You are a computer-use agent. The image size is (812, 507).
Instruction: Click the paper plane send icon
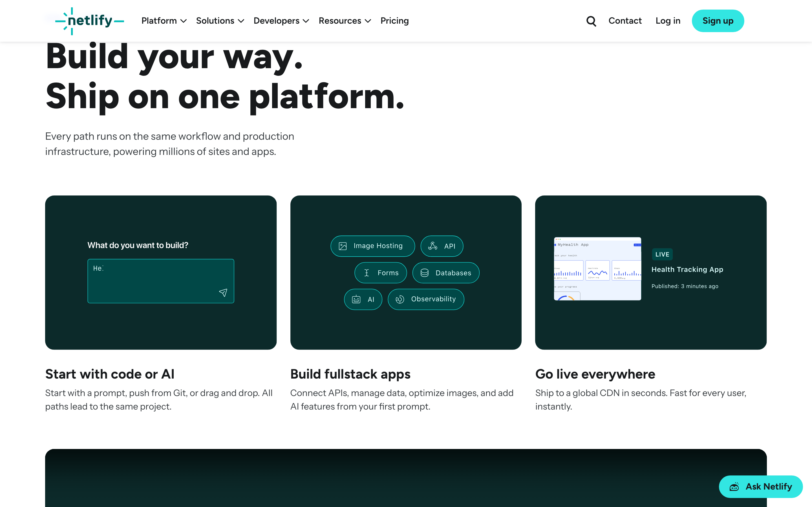223,292
